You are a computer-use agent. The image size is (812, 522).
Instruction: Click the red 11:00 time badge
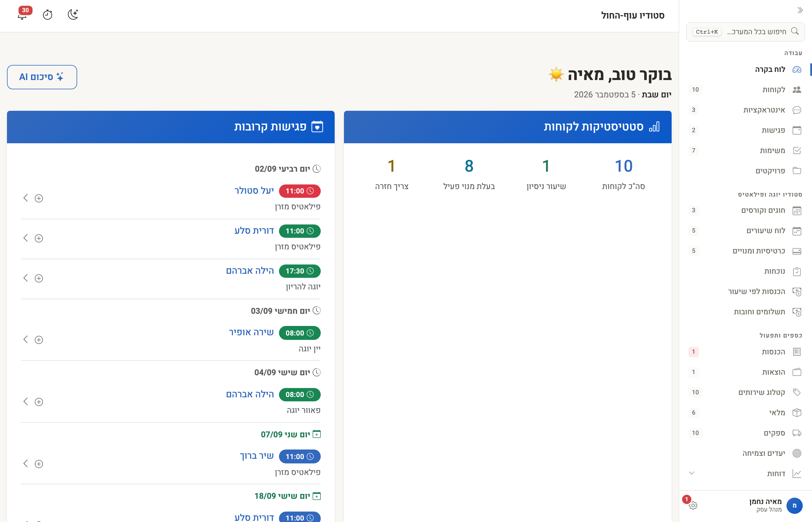point(300,191)
